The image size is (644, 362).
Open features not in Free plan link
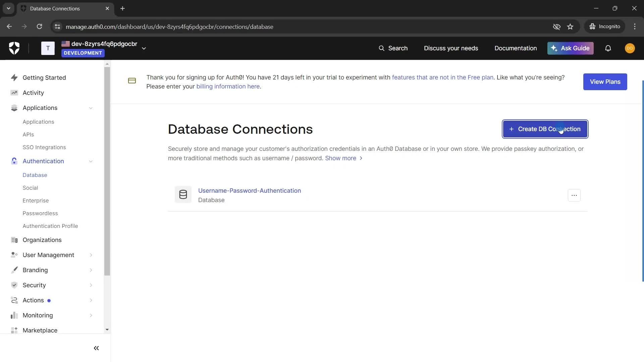pyautogui.click(x=442, y=77)
